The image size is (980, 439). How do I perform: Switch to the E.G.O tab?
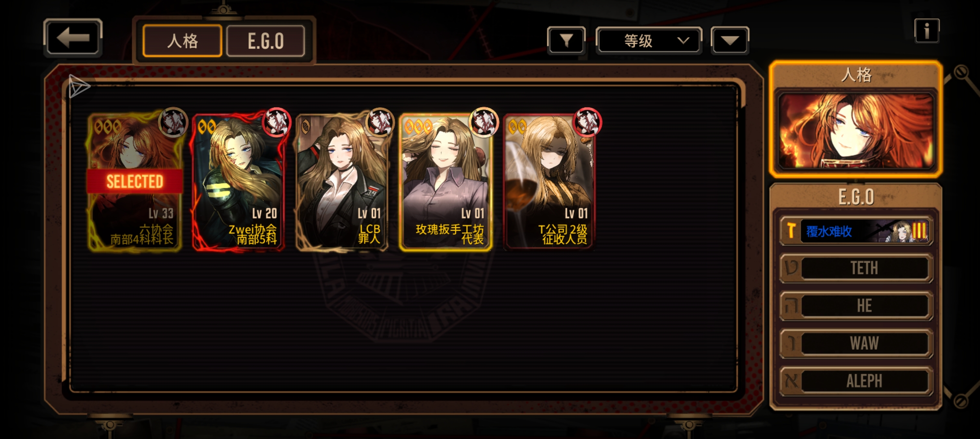click(x=265, y=41)
